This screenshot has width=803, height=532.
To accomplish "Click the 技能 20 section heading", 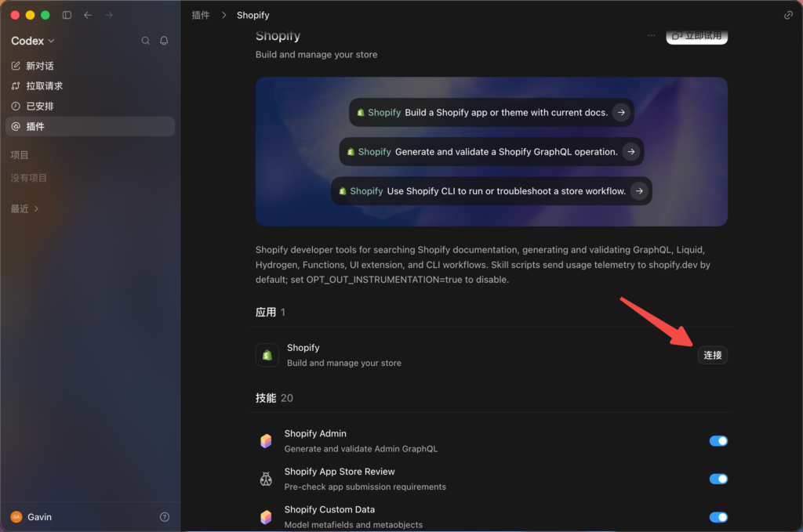I will pyautogui.click(x=274, y=398).
